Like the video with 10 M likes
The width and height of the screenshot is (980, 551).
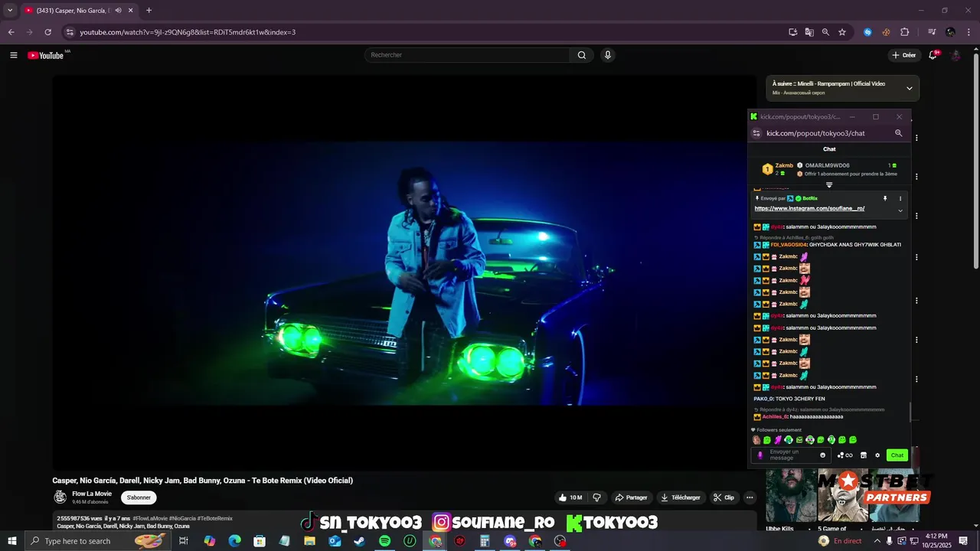coord(570,497)
